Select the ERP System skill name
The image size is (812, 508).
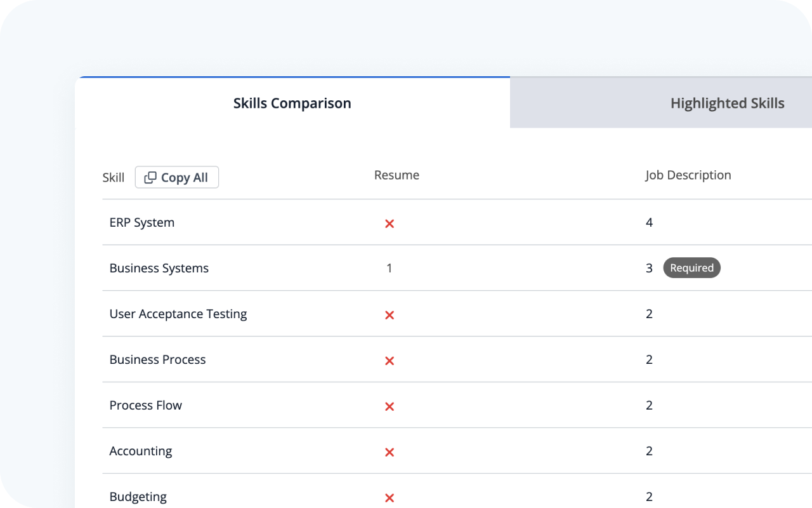click(142, 222)
